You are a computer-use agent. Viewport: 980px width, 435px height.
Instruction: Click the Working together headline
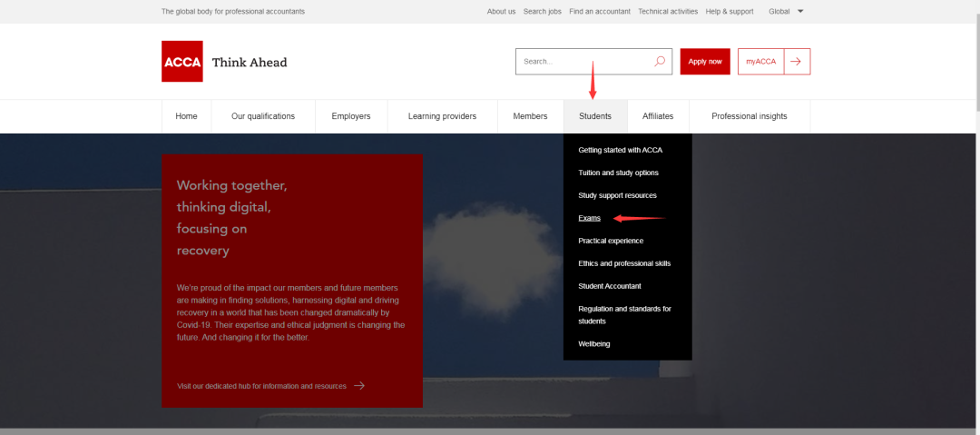pyautogui.click(x=232, y=218)
